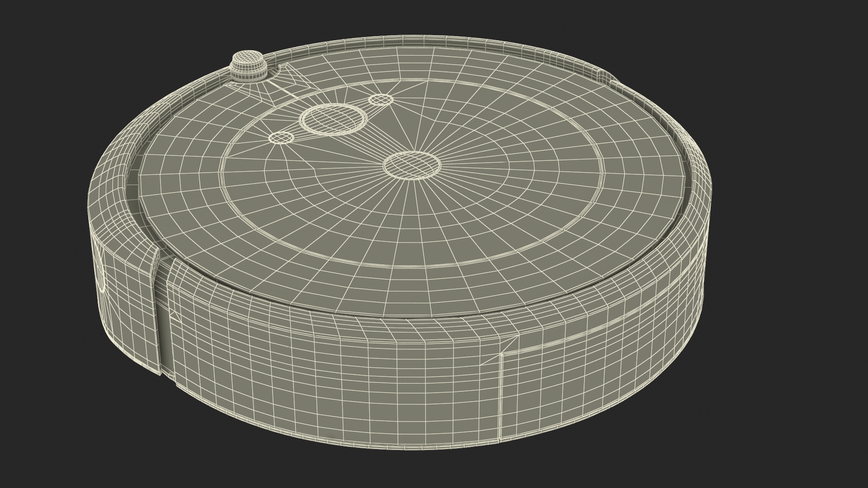Click the center circle where the radial lines meet
This screenshot has width=868, height=488.
pyautogui.click(x=411, y=165)
